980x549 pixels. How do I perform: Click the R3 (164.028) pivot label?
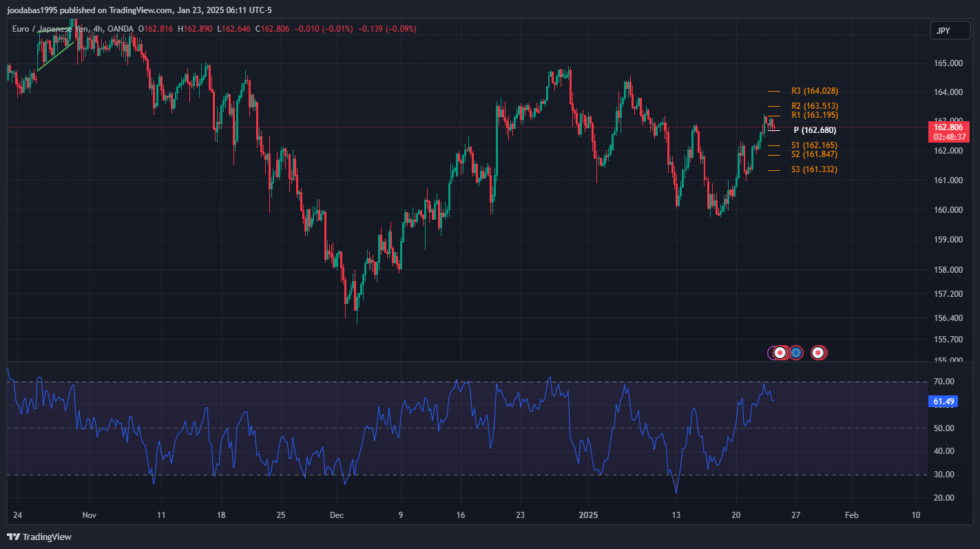coord(814,91)
